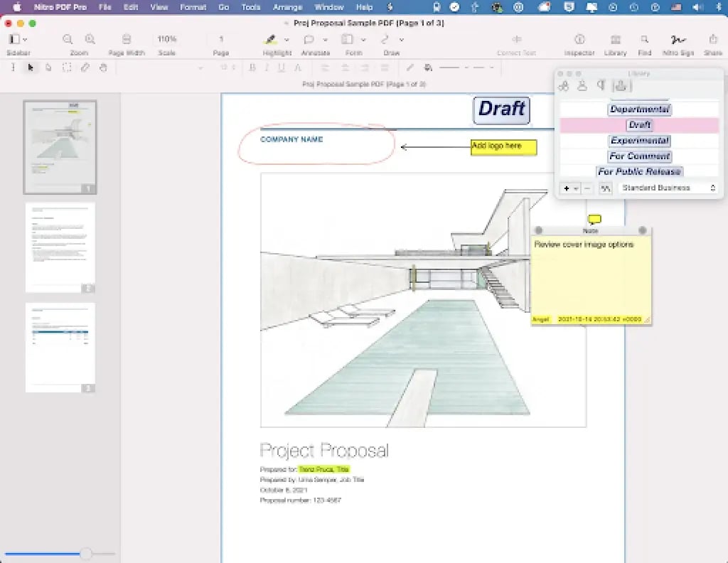Select the Find tool
The image size is (728, 563).
point(644,41)
